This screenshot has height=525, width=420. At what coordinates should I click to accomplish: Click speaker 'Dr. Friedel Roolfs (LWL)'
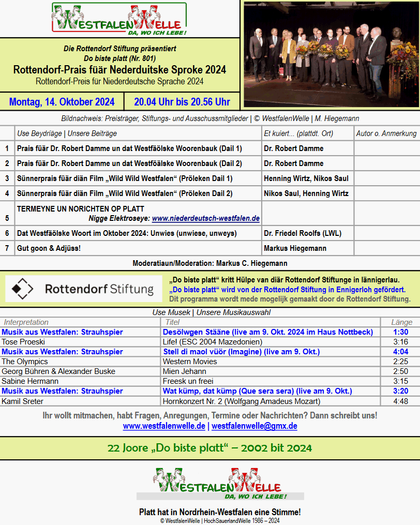[303, 233]
